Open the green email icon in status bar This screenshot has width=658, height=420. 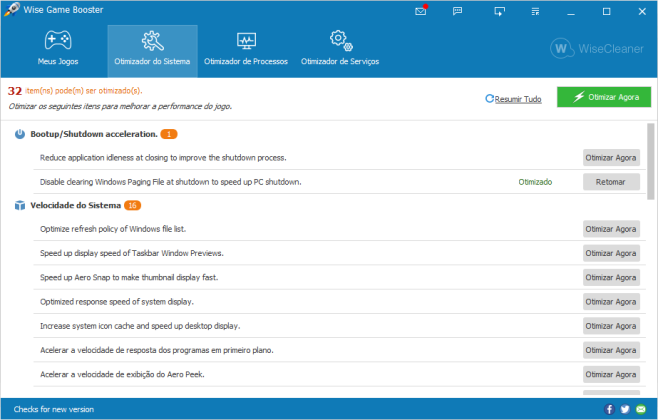(x=641, y=409)
